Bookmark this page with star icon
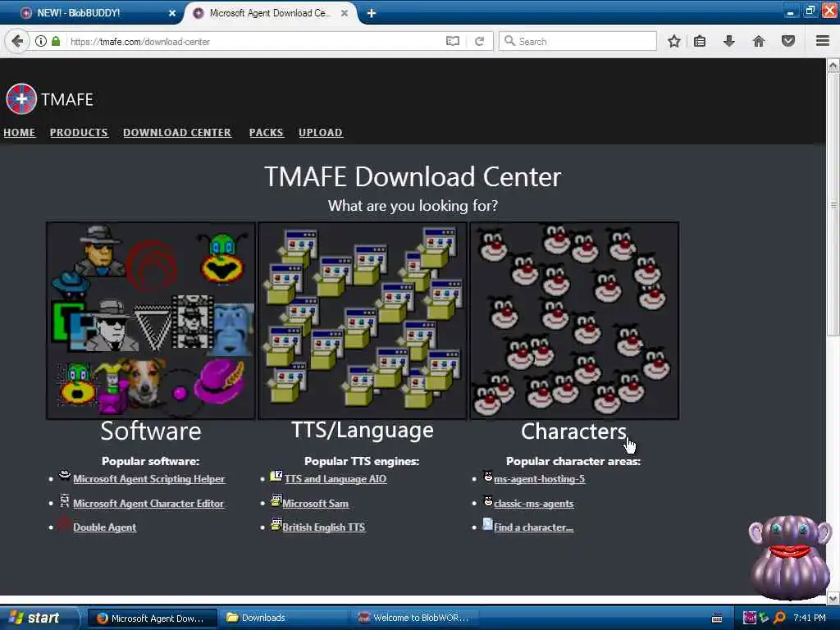Image resolution: width=840 pixels, height=630 pixels. click(674, 41)
